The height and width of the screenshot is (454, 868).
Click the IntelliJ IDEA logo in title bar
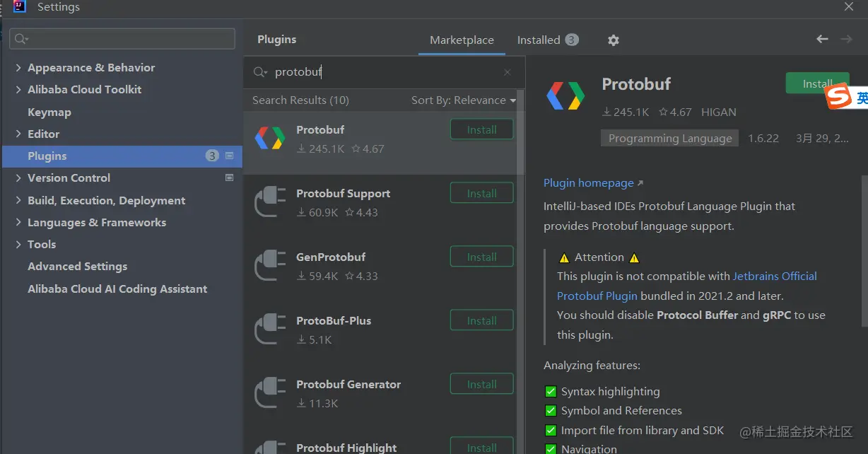click(x=20, y=7)
